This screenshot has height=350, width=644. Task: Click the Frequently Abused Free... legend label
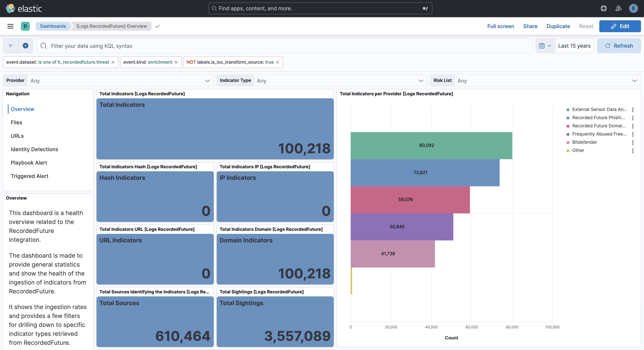tap(599, 134)
